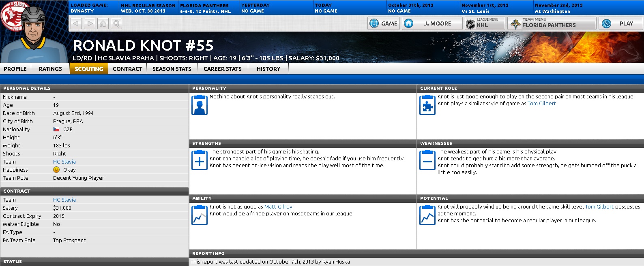Screen dimensions: 644x266
Task: Click the Happiness smiley face icon
Action: click(56, 170)
